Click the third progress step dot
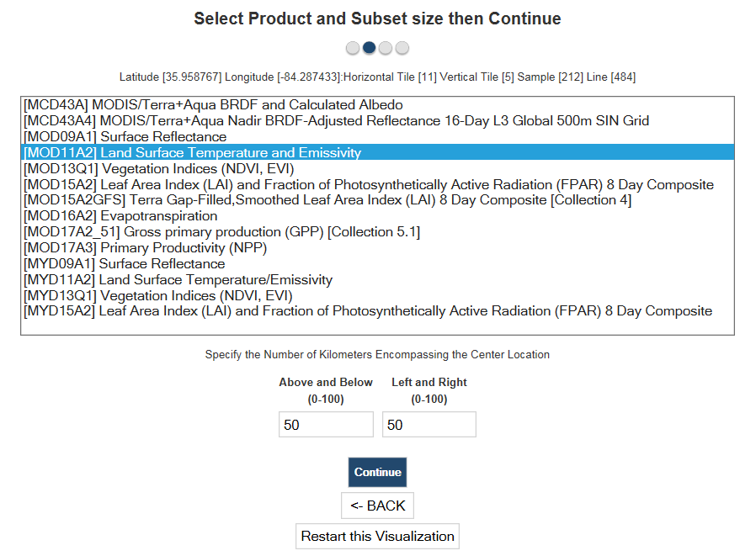 (x=386, y=48)
